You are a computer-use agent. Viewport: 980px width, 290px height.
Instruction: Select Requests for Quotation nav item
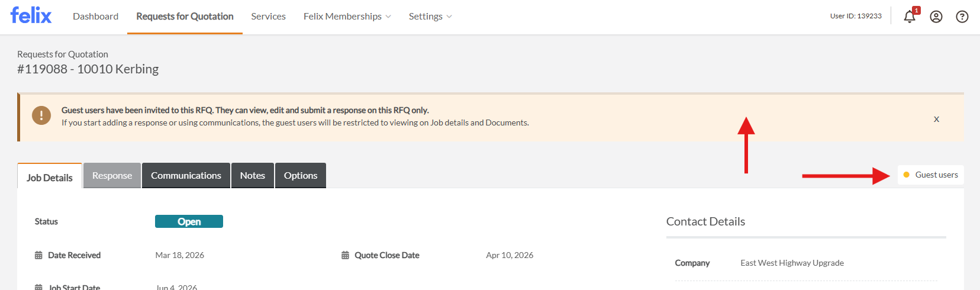[x=185, y=17]
